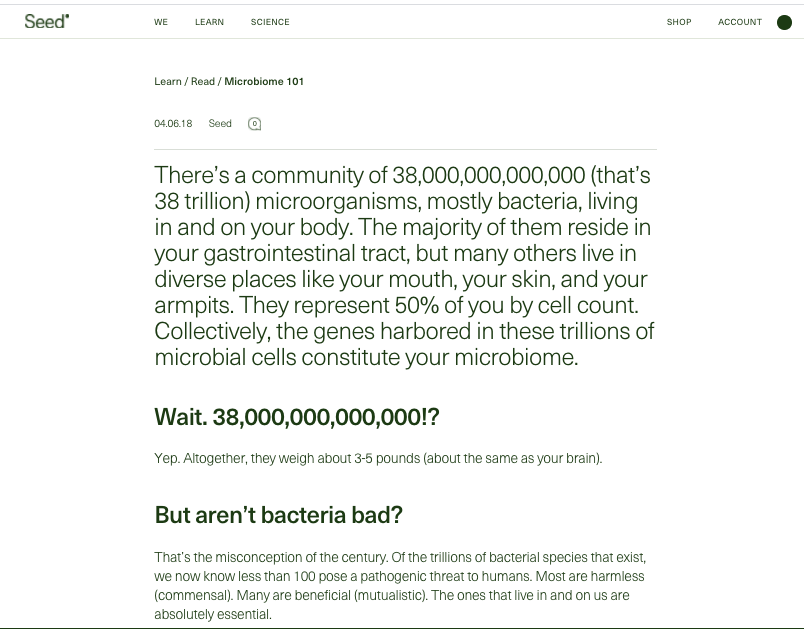Go to the SCIENCE section
This screenshot has height=629, width=804.
[x=270, y=22]
